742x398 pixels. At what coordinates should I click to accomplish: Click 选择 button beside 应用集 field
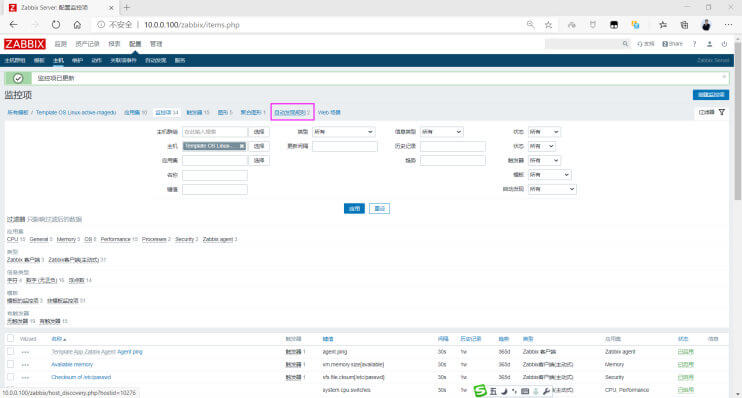click(259, 160)
